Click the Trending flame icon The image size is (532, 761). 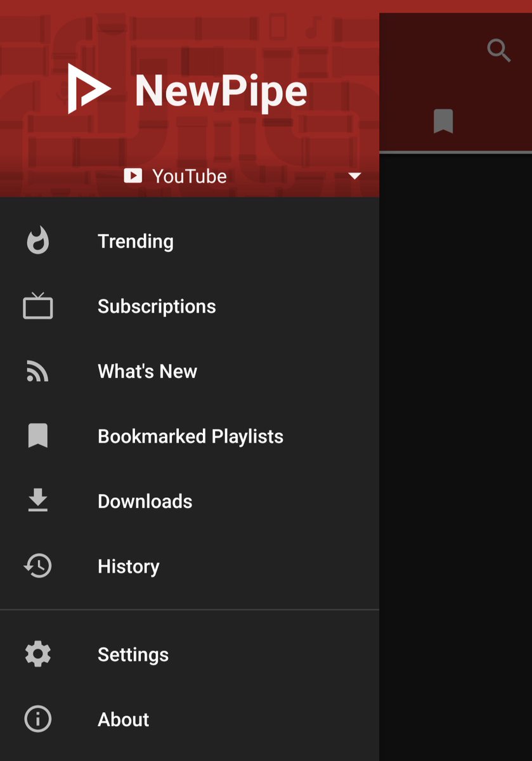click(x=38, y=241)
